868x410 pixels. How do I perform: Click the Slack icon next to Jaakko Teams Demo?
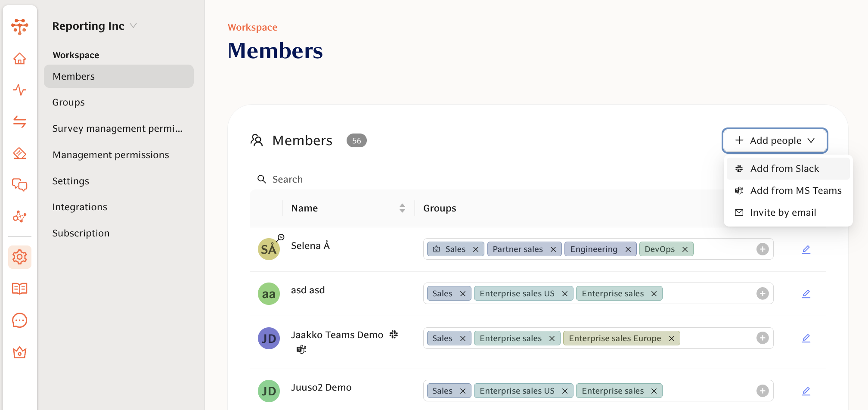coord(394,334)
